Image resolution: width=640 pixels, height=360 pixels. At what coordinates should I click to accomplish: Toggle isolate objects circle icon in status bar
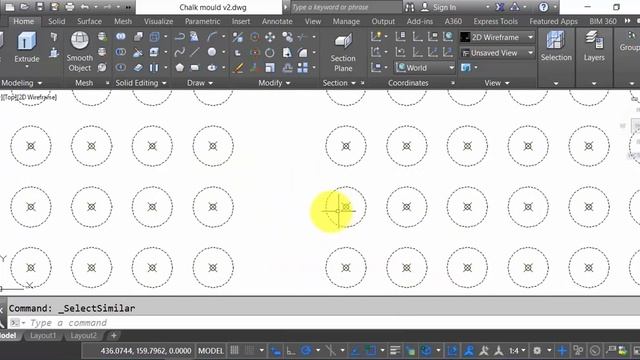point(595,350)
